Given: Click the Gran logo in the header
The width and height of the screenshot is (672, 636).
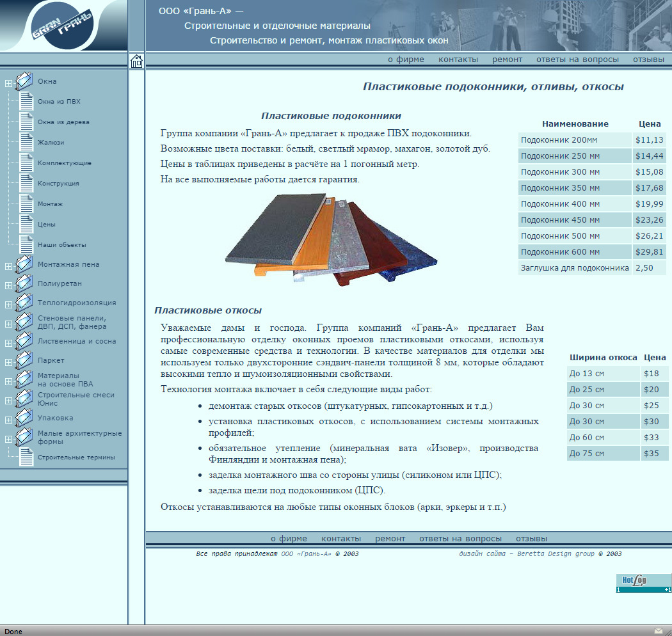Looking at the screenshot, I should pos(63,26).
